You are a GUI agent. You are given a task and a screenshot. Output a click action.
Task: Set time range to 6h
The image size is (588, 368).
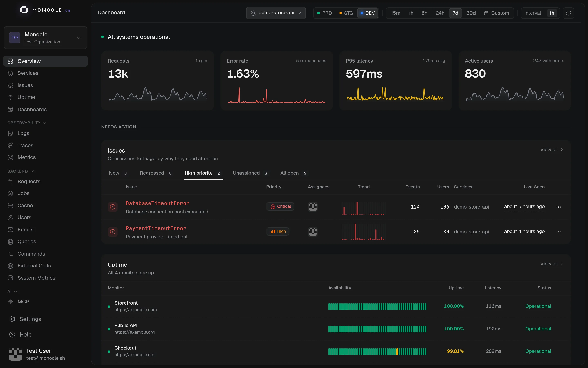click(x=424, y=13)
